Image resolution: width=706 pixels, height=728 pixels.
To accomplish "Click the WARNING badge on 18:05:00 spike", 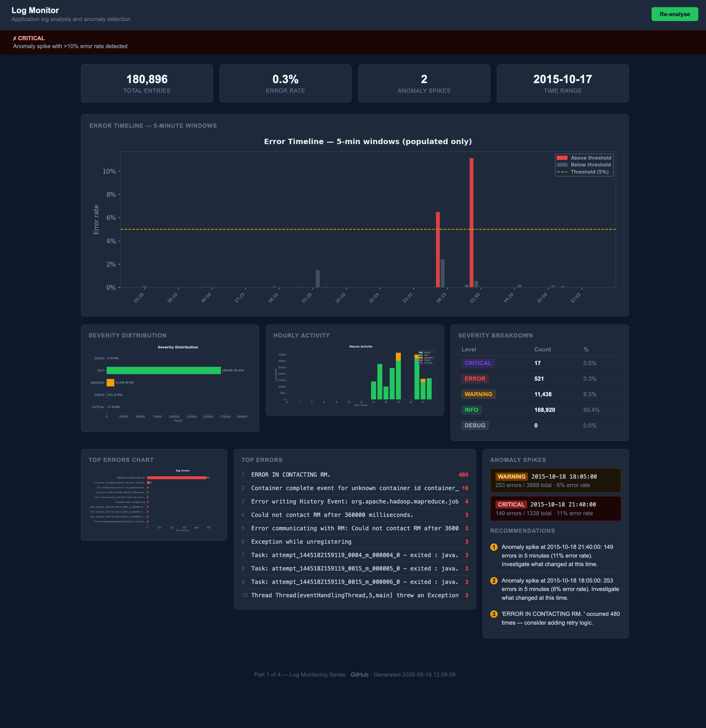I will coord(511,477).
